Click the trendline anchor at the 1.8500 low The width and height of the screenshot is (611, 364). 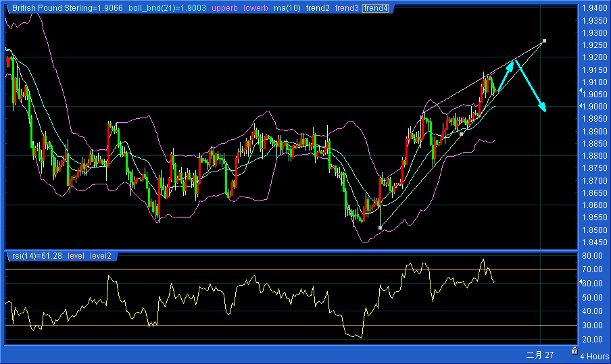point(380,228)
